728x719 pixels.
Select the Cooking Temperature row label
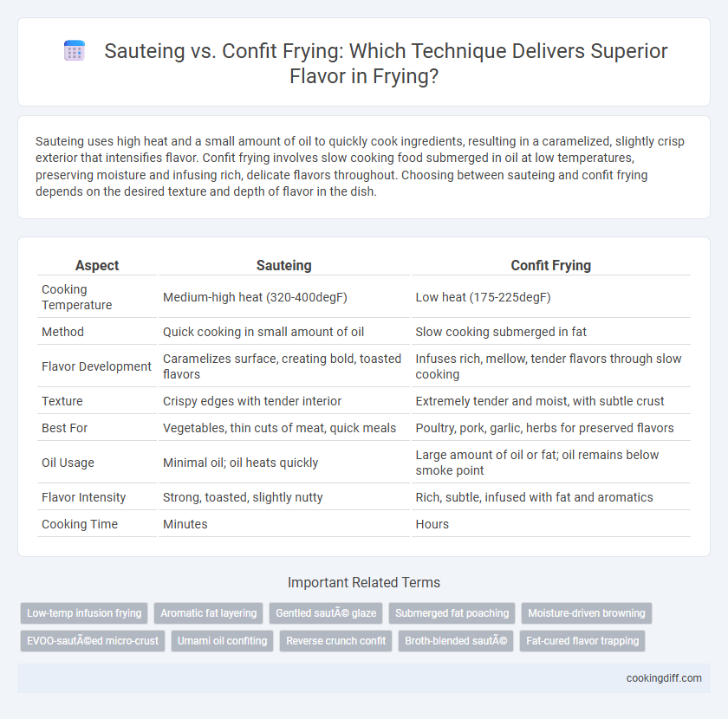(x=77, y=297)
